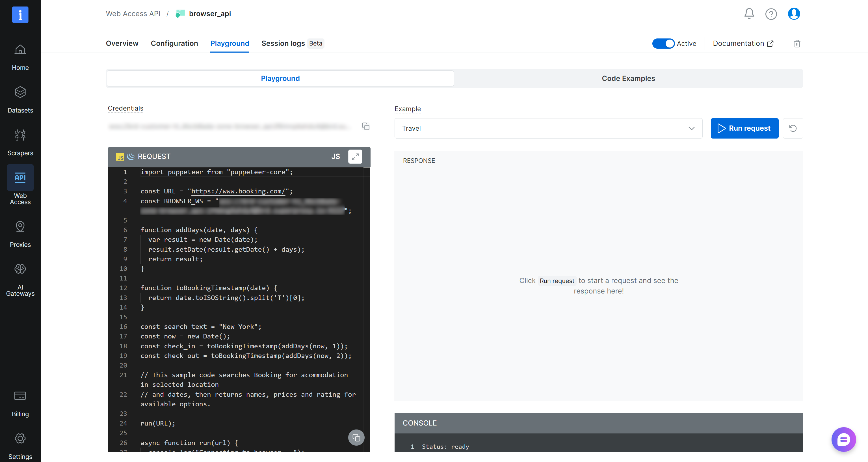The width and height of the screenshot is (868, 462).
Task: Click the booking.com URL in code
Action: 238,191
